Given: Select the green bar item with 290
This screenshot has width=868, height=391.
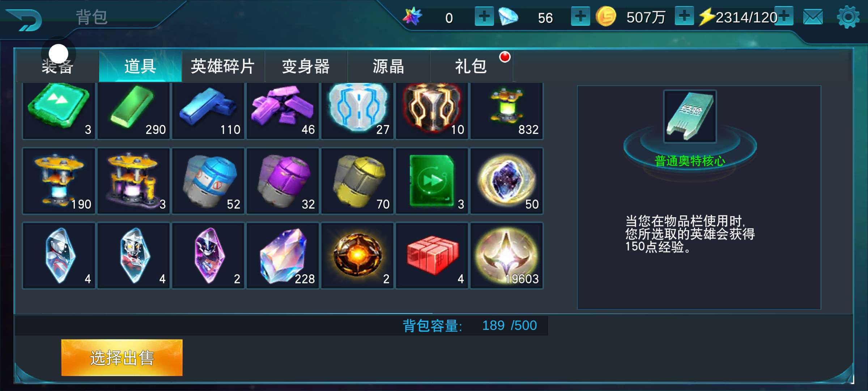Looking at the screenshot, I should 133,110.
